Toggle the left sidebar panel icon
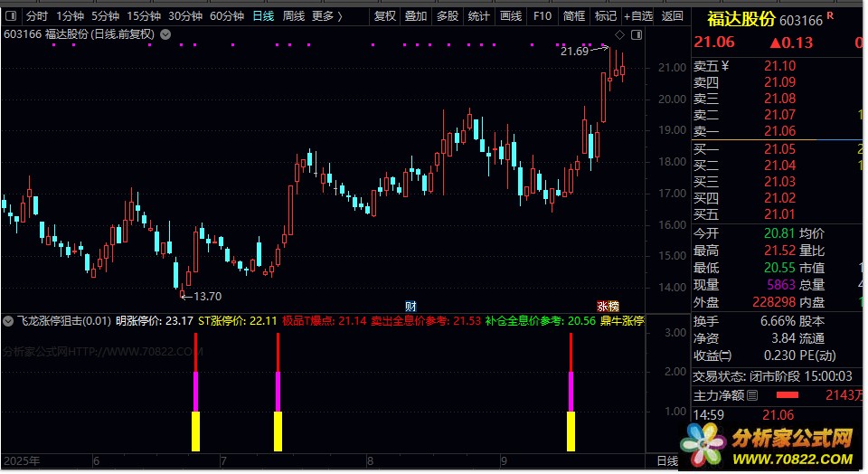The height and width of the screenshot is (474, 868). click(11, 16)
